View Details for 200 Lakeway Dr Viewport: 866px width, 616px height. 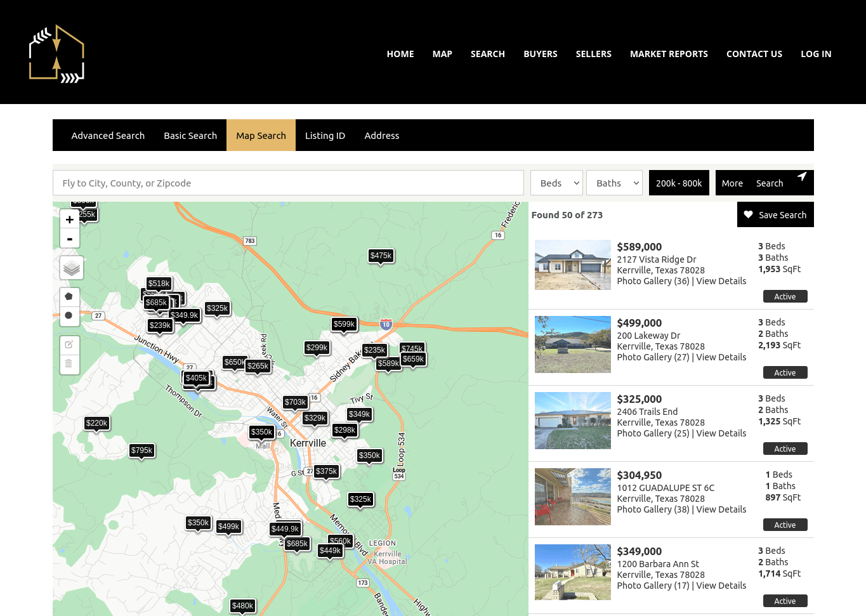pyautogui.click(x=721, y=357)
